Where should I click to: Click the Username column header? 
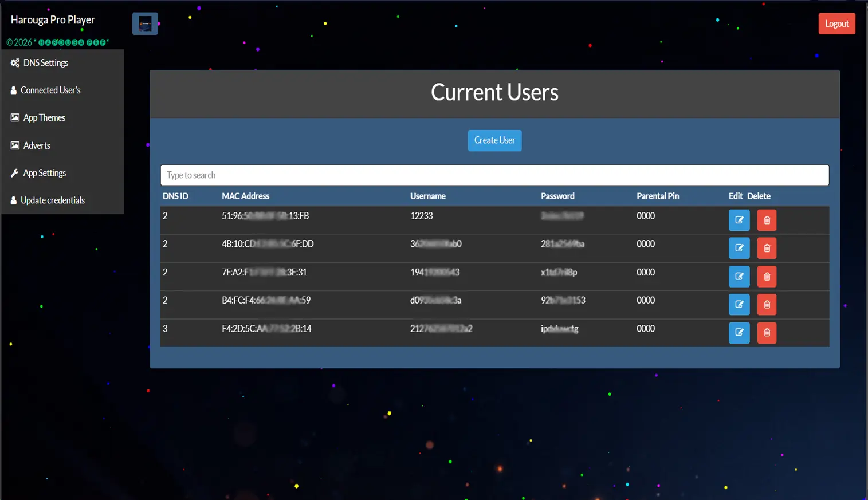(x=428, y=196)
